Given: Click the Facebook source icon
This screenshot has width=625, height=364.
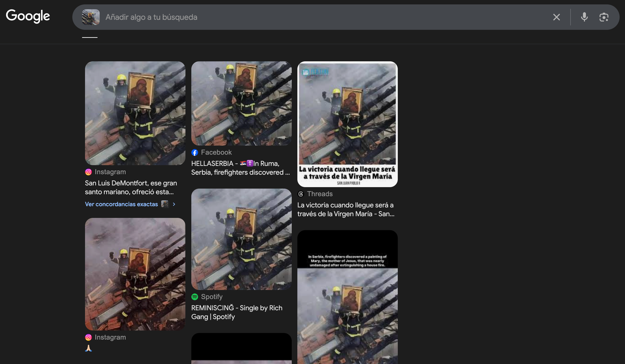Looking at the screenshot, I should (x=195, y=152).
